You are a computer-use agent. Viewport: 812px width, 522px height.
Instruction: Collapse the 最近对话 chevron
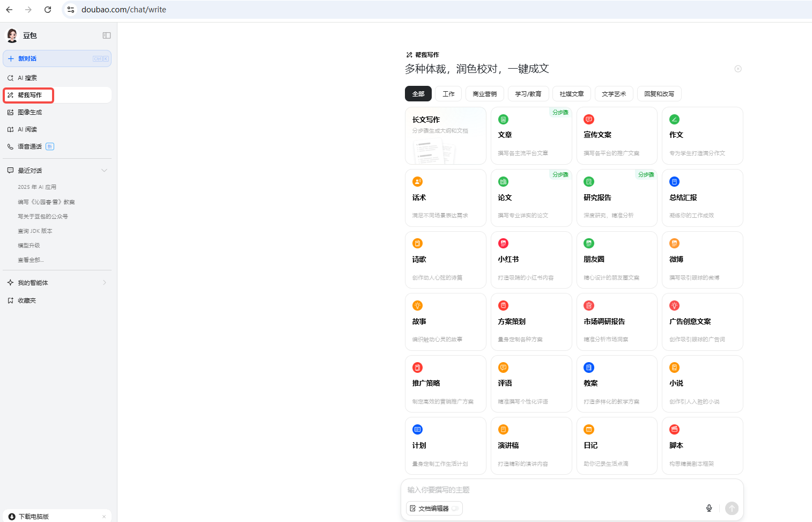click(104, 171)
